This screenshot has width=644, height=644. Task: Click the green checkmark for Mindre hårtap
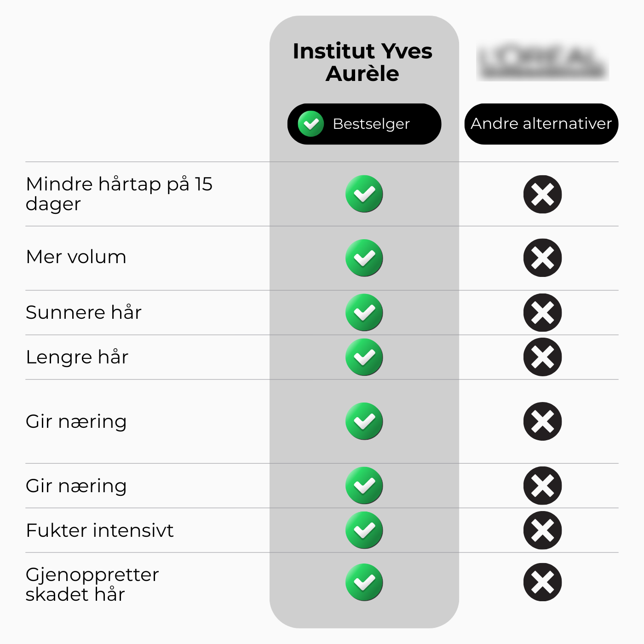click(364, 194)
